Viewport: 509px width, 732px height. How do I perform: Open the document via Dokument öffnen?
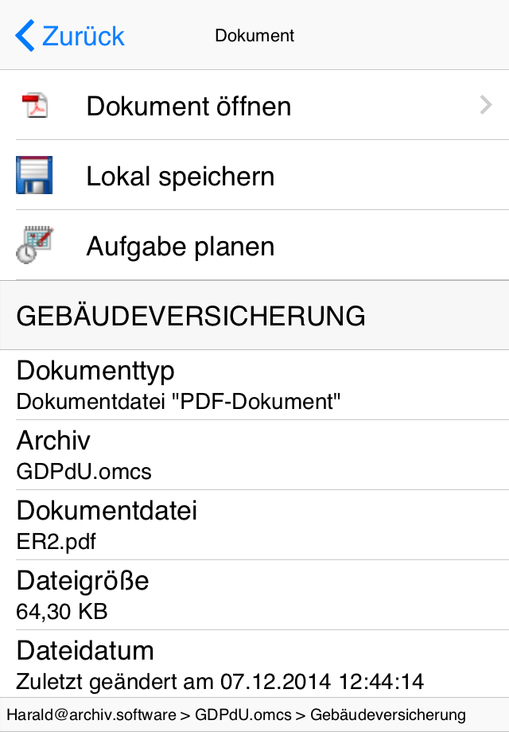(x=254, y=105)
